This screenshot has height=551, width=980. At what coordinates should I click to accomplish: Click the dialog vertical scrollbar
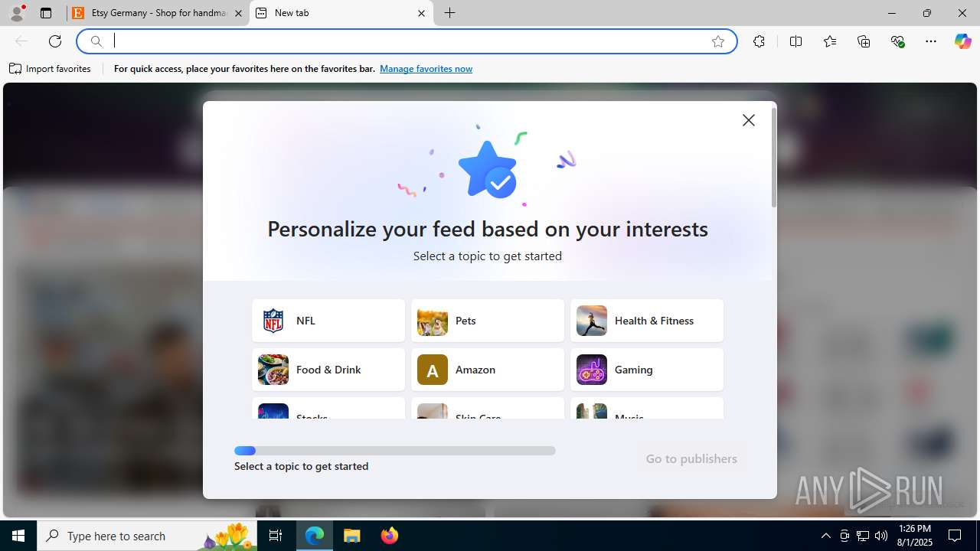pyautogui.click(x=774, y=158)
